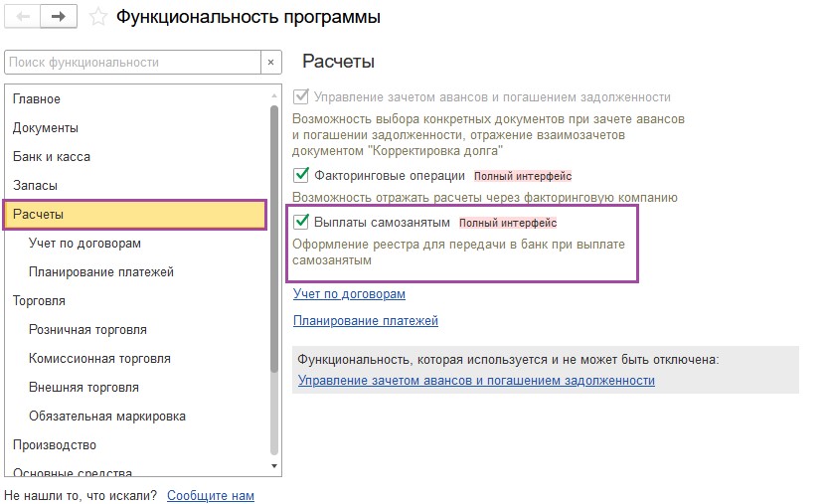Screen dimensions: 828x504
Task: Click 'Полный интерфейс' tag next to Выплаты самозанятым
Action: 508,223
